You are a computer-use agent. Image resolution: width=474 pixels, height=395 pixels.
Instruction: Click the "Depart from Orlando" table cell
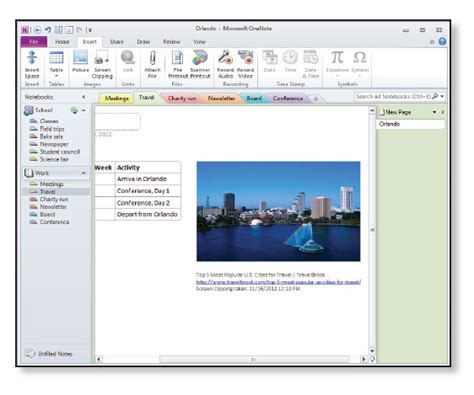148,214
